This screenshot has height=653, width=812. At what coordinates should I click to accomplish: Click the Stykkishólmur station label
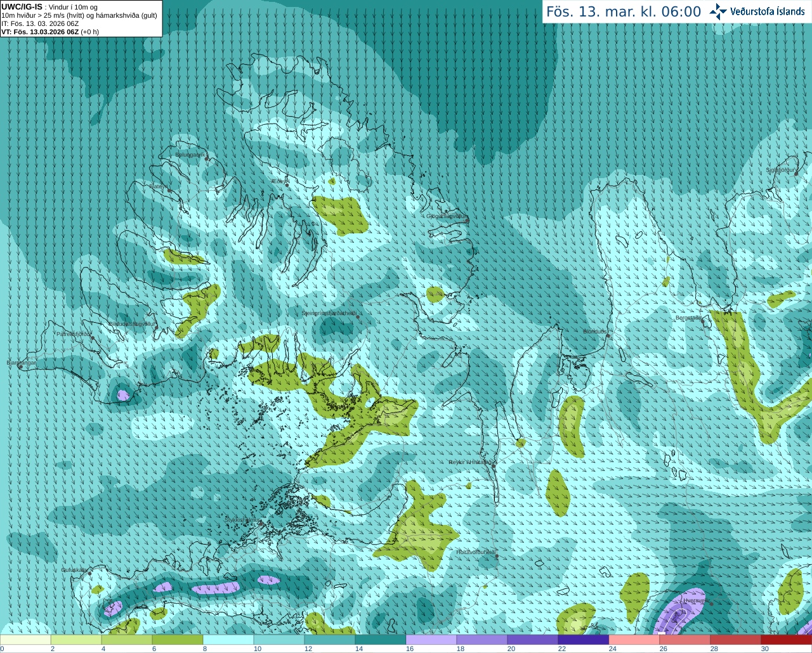click(241, 520)
